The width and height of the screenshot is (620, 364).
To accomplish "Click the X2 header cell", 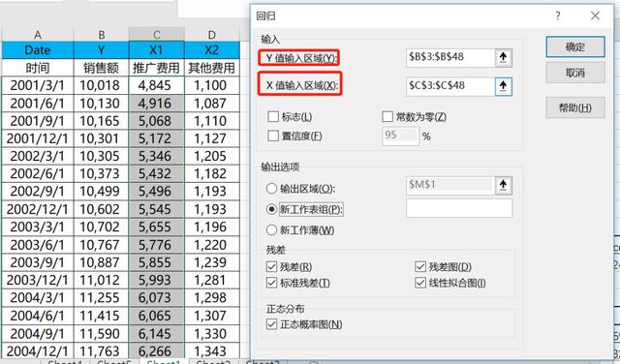I will 212,50.
